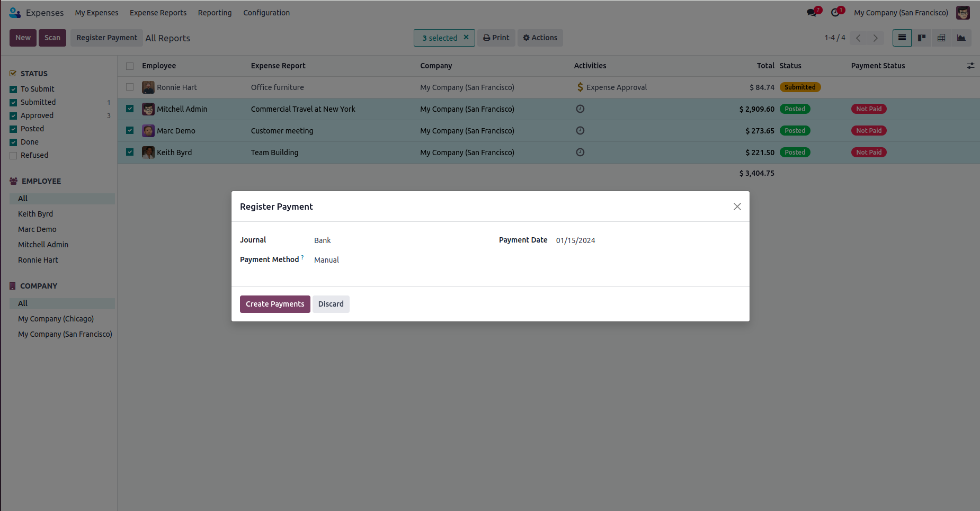This screenshot has height=511, width=980.
Task: Open the Expense Reports menu
Action: (158, 13)
